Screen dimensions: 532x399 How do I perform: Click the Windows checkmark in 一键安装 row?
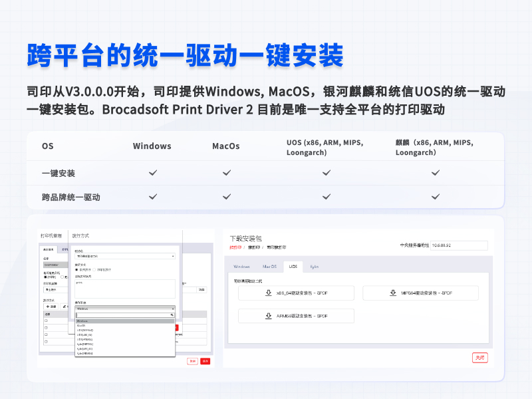[153, 173]
